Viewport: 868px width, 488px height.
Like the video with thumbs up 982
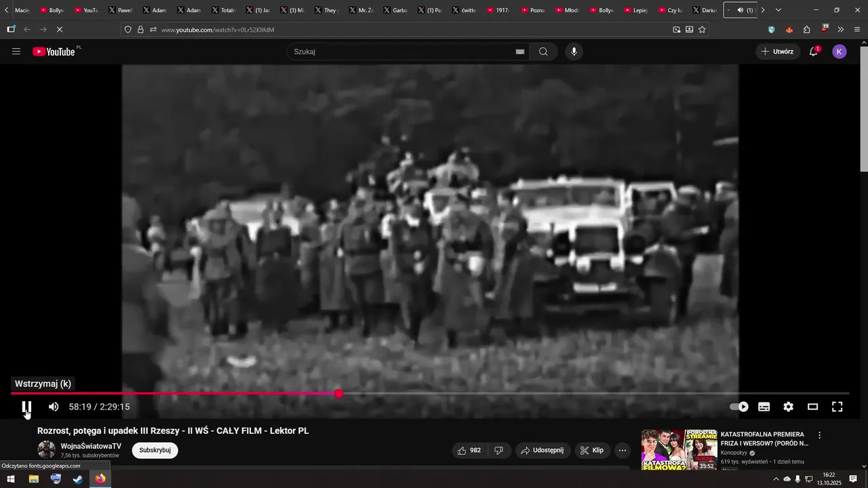[471, 450]
